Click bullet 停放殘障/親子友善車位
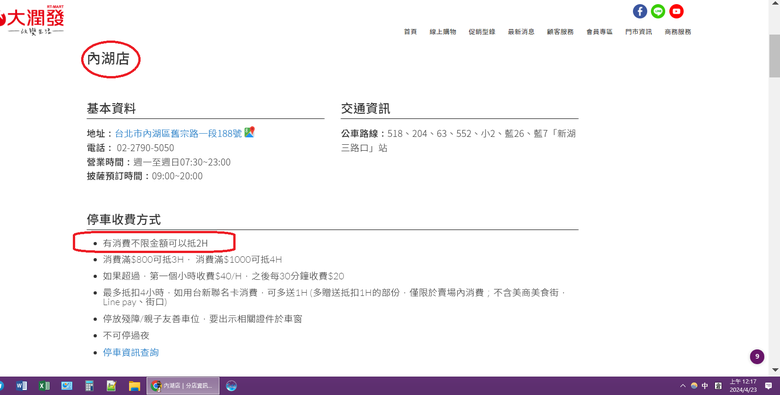Screen dimensions: 780x395 click(x=202, y=318)
